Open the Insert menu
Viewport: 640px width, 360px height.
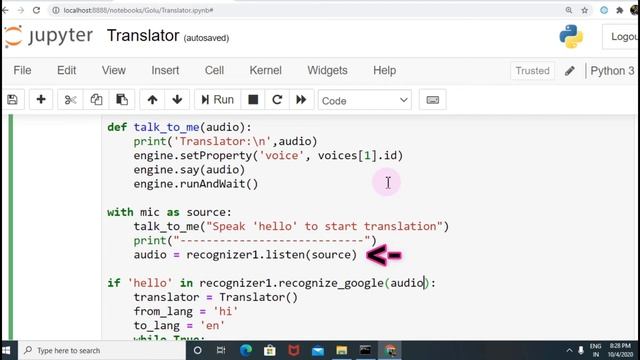click(165, 70)
